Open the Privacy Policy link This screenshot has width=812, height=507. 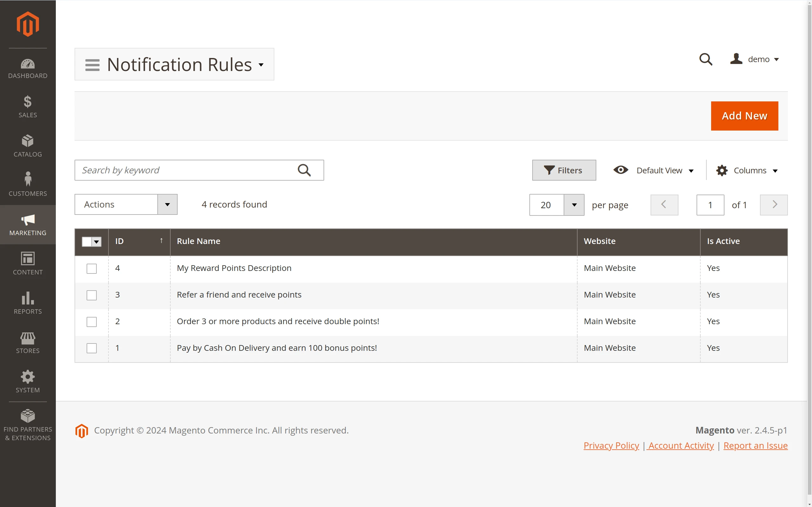[x=611, y=445]
